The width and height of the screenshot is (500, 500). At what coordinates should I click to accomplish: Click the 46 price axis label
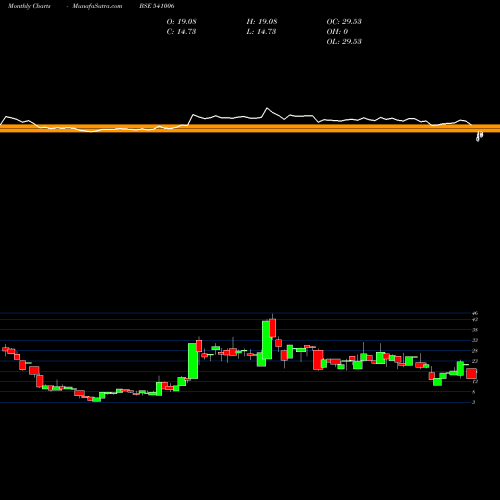475,313
